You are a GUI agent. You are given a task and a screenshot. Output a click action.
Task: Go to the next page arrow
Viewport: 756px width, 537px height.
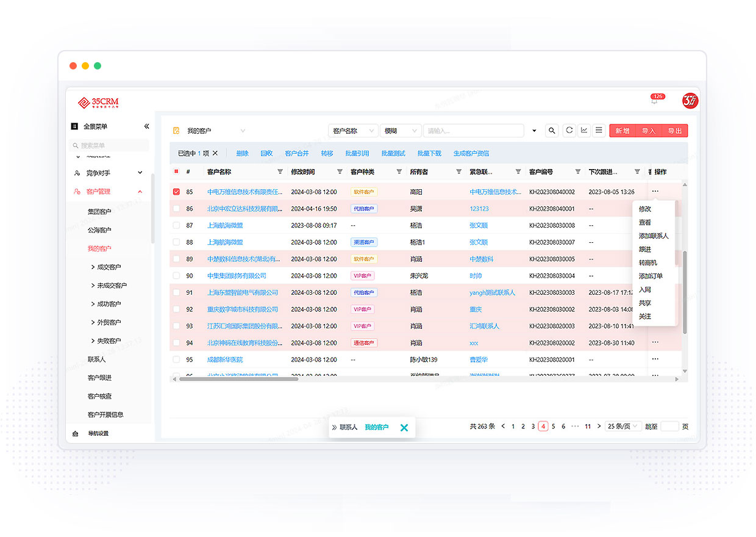tap(599, 427)
